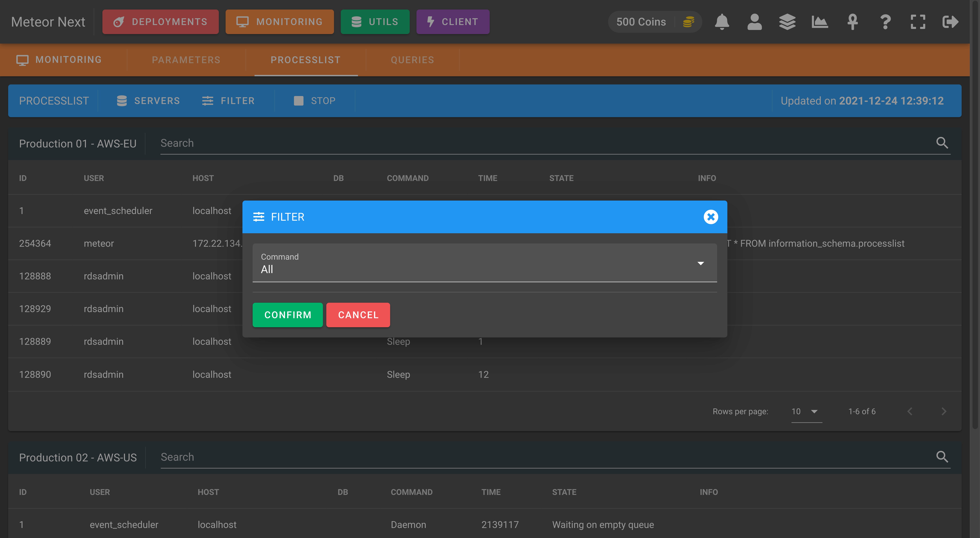Screen dimensions: 980x538
Task: Click the meteor user cell
Action: [99, 243]
